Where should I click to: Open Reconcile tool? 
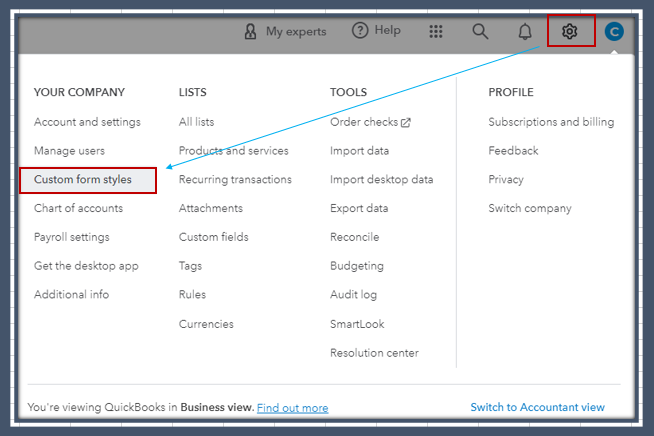click(355, 237)
